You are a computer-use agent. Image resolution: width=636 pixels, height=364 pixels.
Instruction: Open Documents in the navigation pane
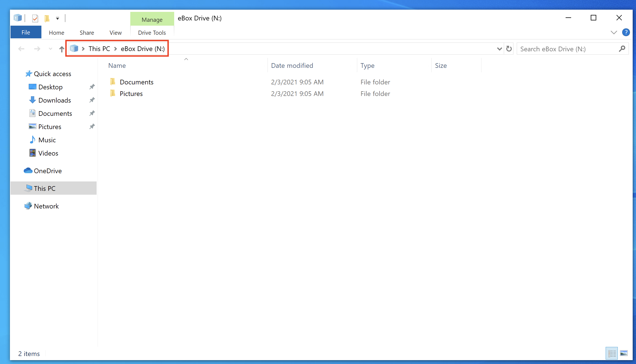point(55,113)
